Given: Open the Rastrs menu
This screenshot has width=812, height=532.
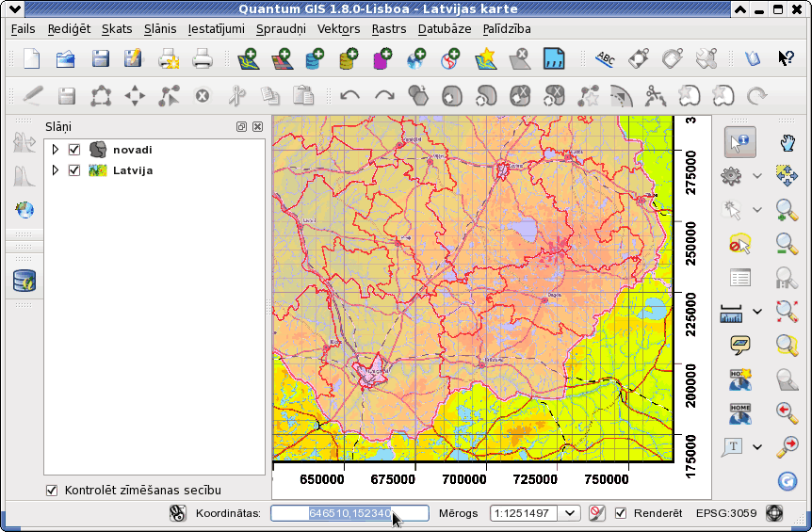Looking at the screenshot, I should click(389, 29).
